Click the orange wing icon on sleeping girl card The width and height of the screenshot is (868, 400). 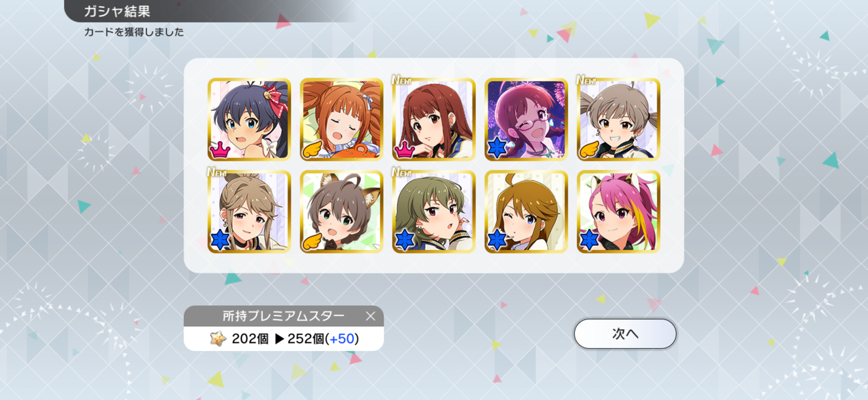(x=313, y=149)
